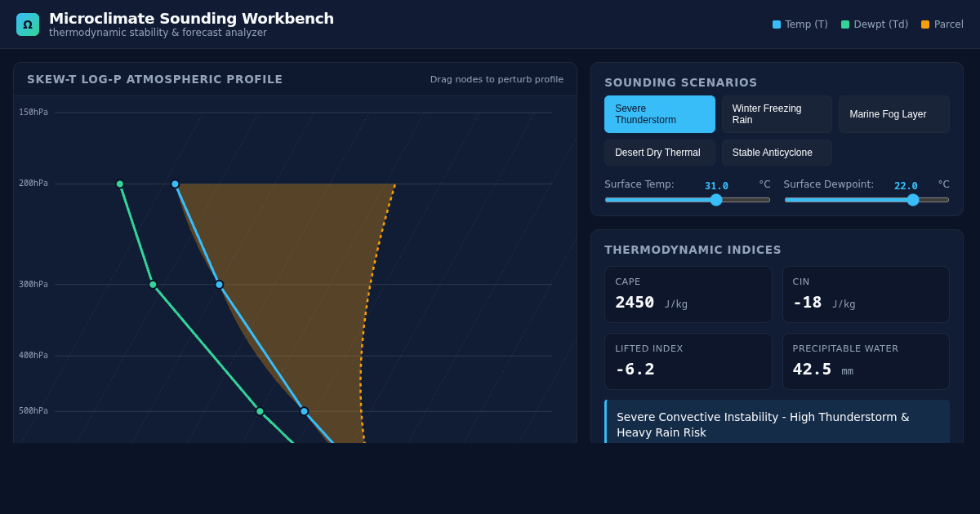Click the 500hPa pressure label
Viewport: 980px width, 514px height.
pos(33,411)
